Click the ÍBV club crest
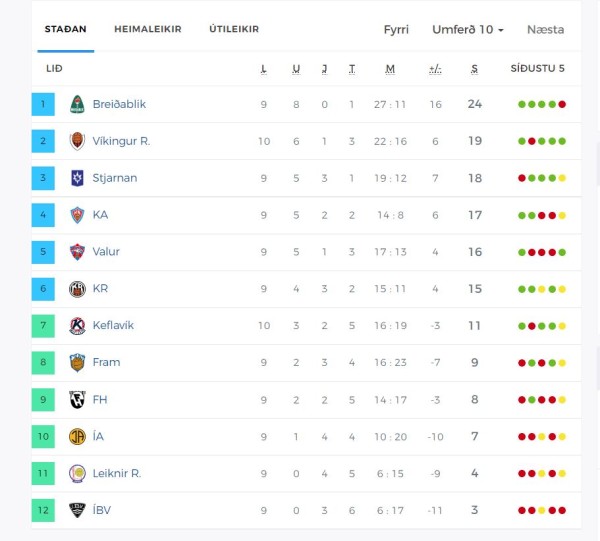Screen dimensions: 600x541 coord(77,510)
